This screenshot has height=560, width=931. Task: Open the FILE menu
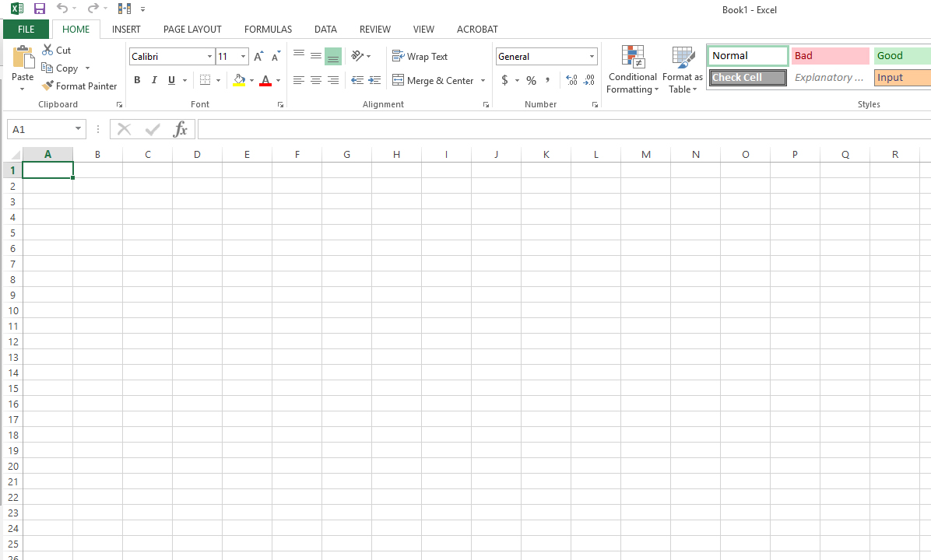[26, 29]
